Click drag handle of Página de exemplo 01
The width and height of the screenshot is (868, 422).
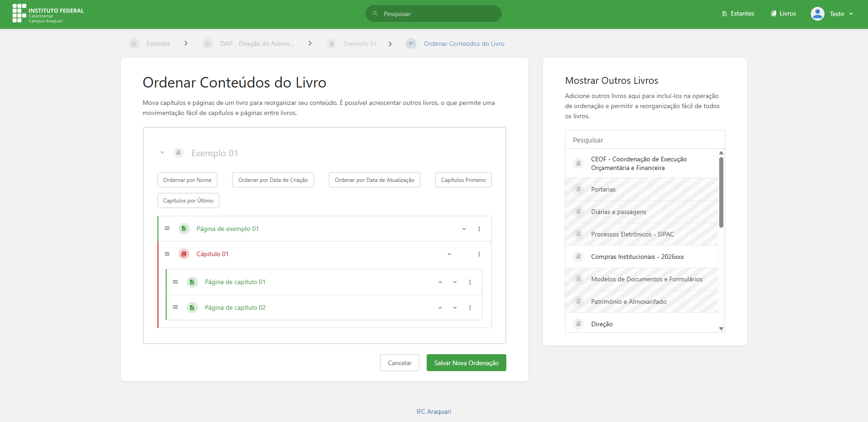click(167, 228)
